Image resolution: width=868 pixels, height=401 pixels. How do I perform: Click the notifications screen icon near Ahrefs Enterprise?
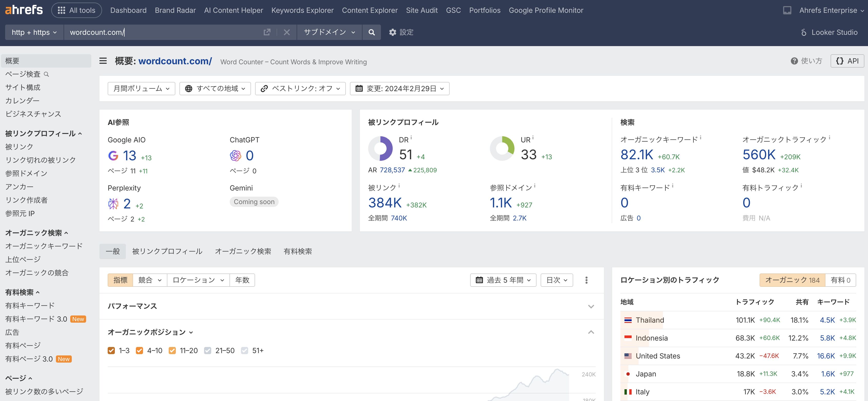(x=787, y=10)
